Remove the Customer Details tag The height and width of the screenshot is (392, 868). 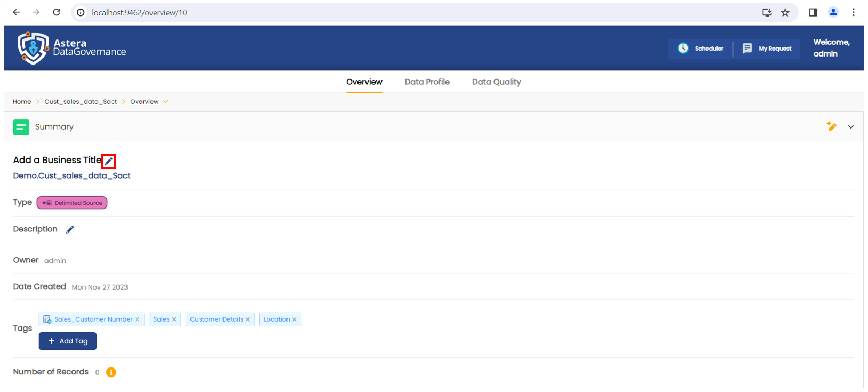coord(248,319)
